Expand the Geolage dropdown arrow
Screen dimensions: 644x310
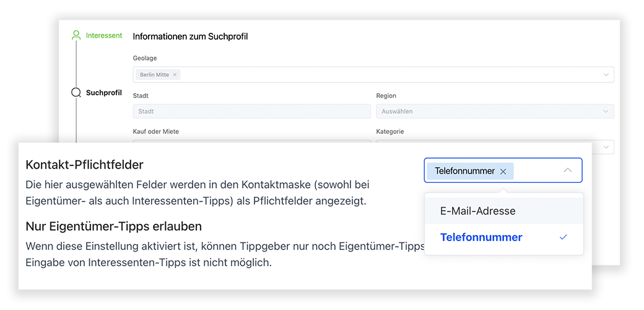[606, 75]
